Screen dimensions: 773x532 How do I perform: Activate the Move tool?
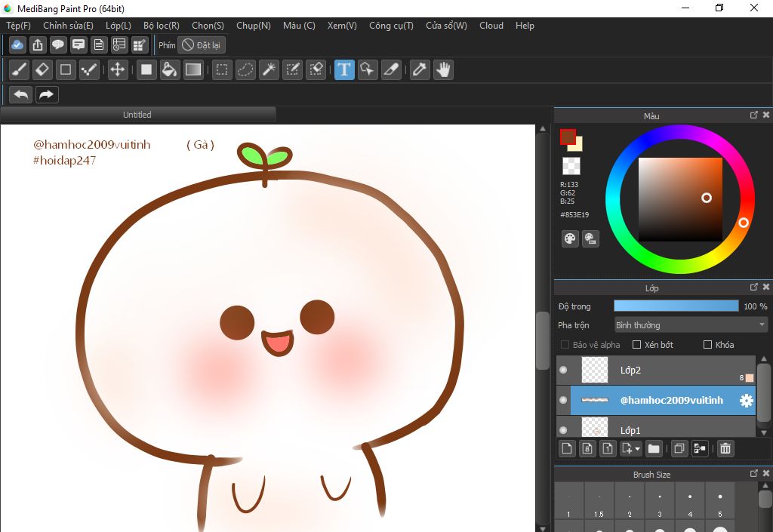click(x=117, y=70)
